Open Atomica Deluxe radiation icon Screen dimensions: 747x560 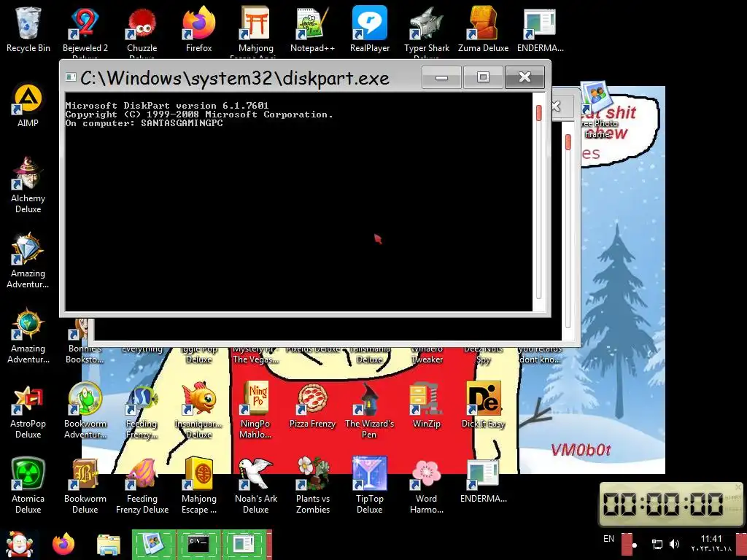click(28, 486)
